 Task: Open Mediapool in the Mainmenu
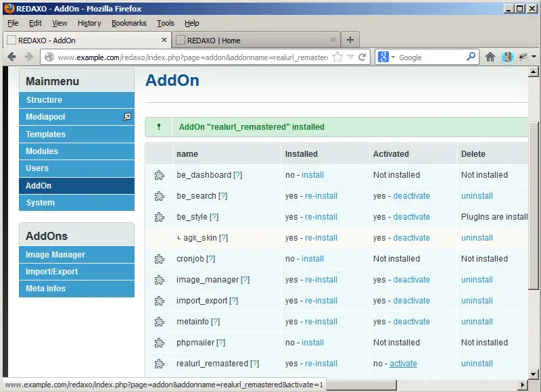coord(76,117)
